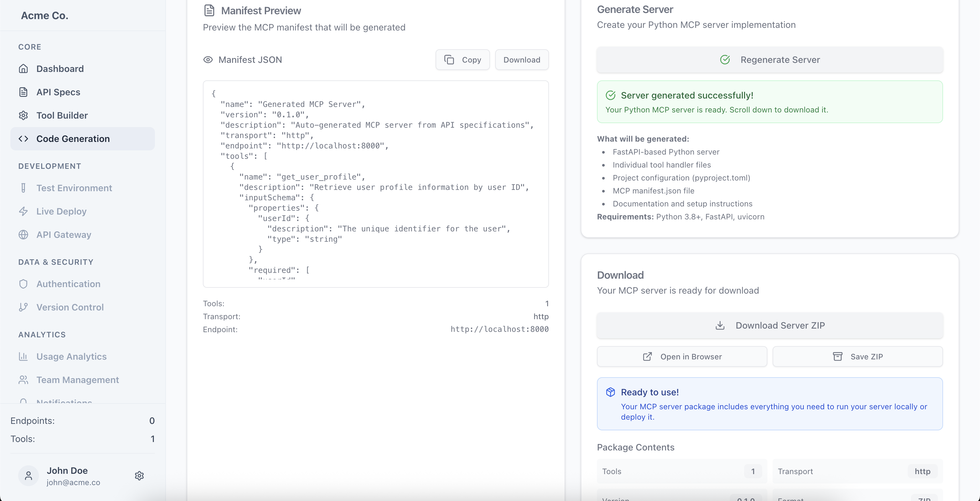The height and width of the screenshot is (501, 980).
Task: Download the manifest JSON file
Action: point(521,60)
